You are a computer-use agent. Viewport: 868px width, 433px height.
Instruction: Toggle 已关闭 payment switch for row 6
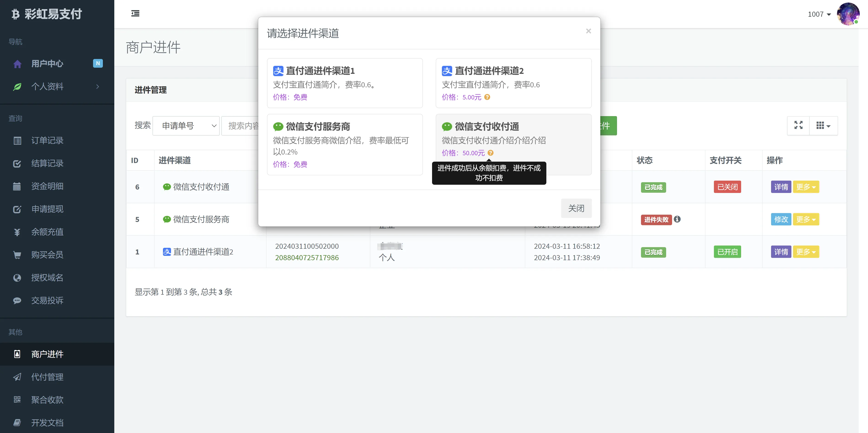click(727, 187)
